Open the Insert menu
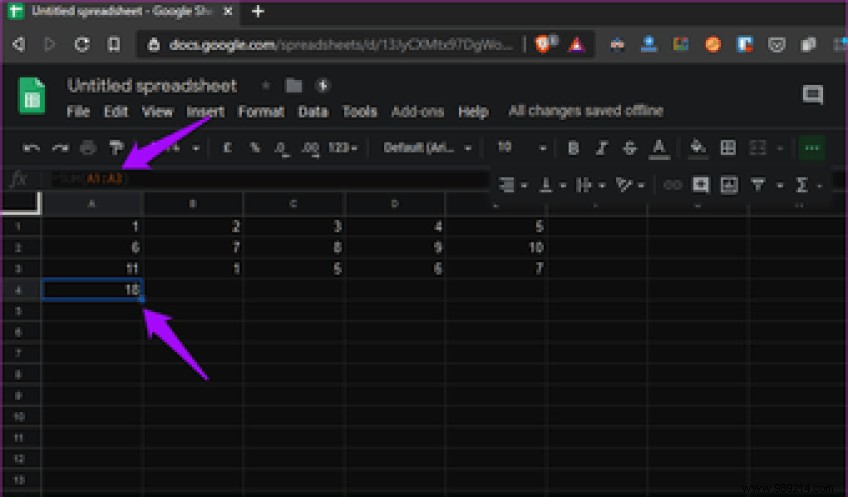 (x=206, y=111)
